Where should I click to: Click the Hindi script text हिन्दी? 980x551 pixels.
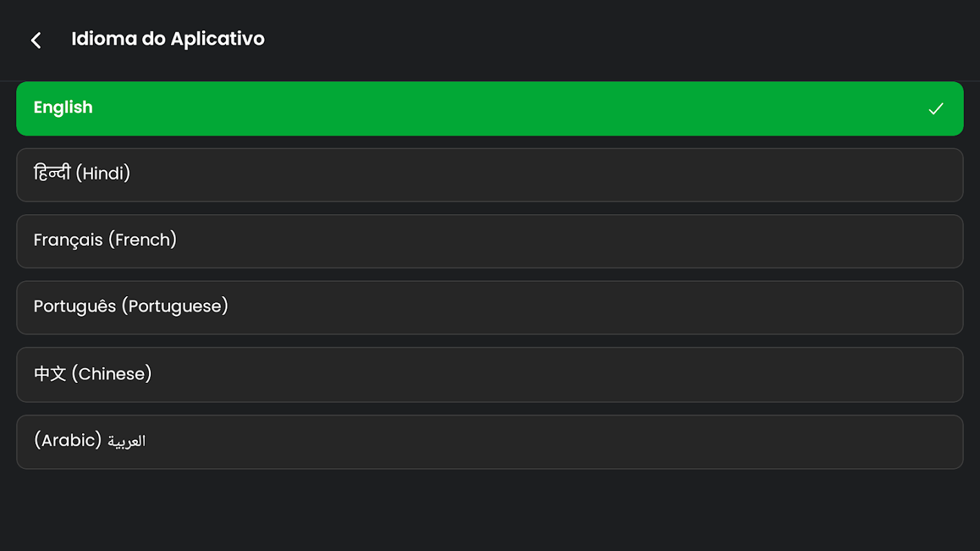pos(52,173)
